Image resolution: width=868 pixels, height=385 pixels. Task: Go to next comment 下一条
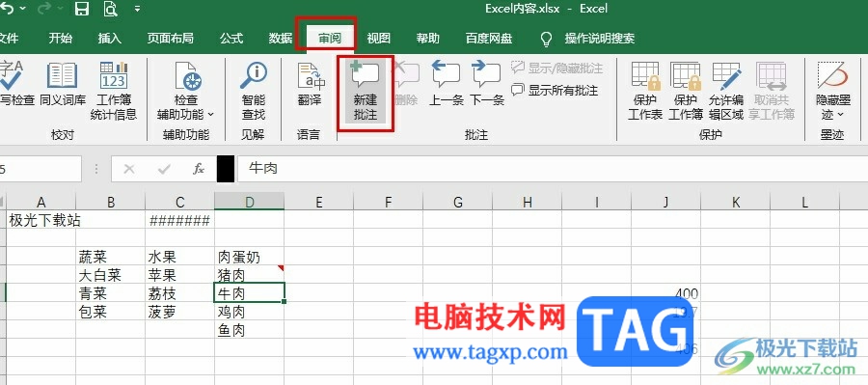coord(487,84)
